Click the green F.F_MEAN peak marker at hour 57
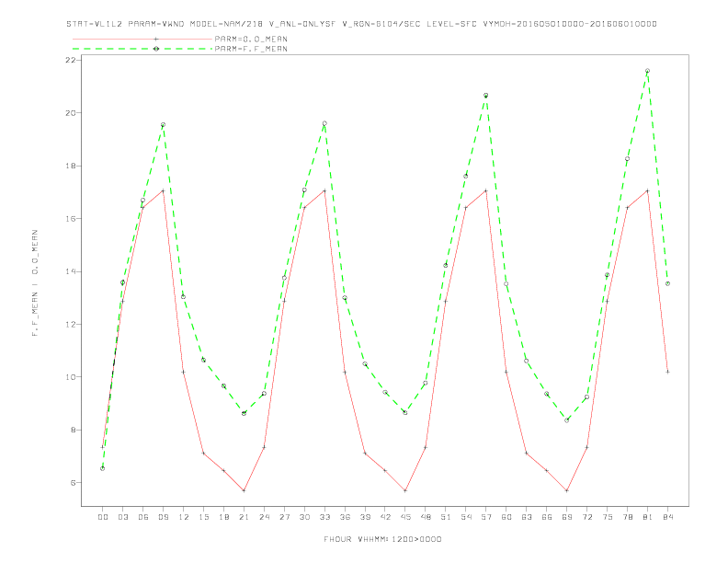The height and width of the screenshot is (563, 728). tap(486, 96)
